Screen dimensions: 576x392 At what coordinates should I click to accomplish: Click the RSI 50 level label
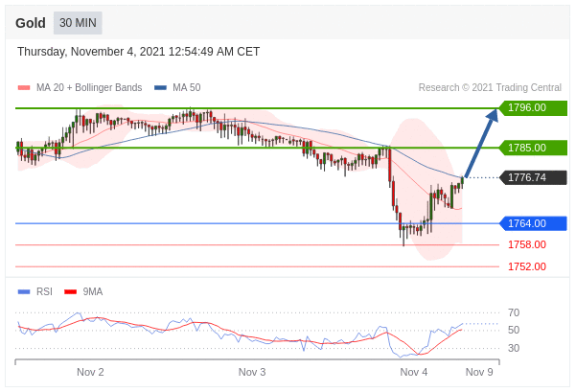coord(514,331)
